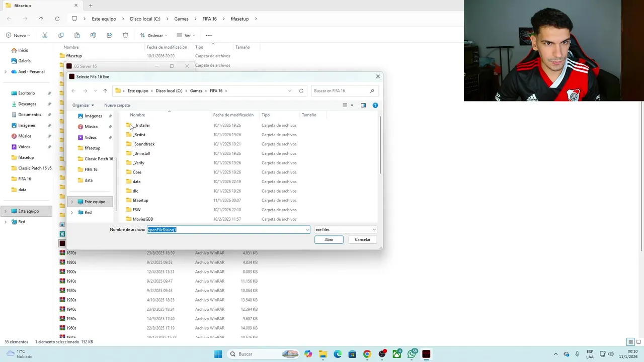
Task: Select the Core folder in dialog
Action: click(133, 172)
